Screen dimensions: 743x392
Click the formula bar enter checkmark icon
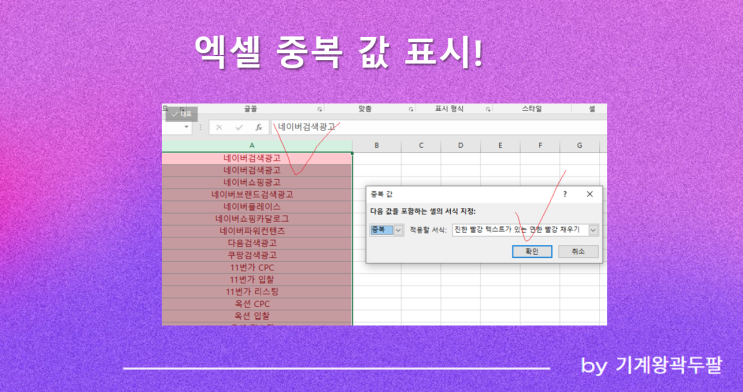pos(239,127)
